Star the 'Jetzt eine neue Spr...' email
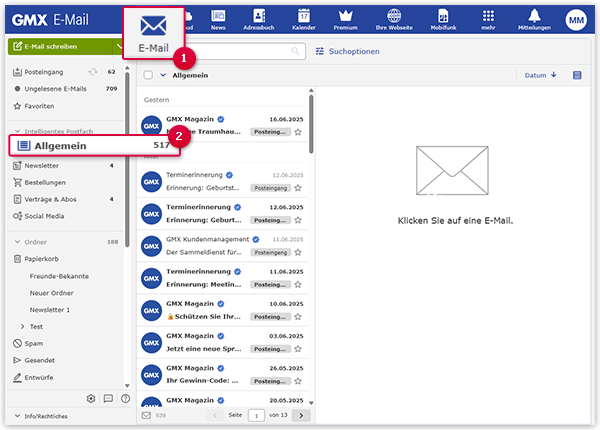Viewport: 600px width, 430px height. coord(298,349)
